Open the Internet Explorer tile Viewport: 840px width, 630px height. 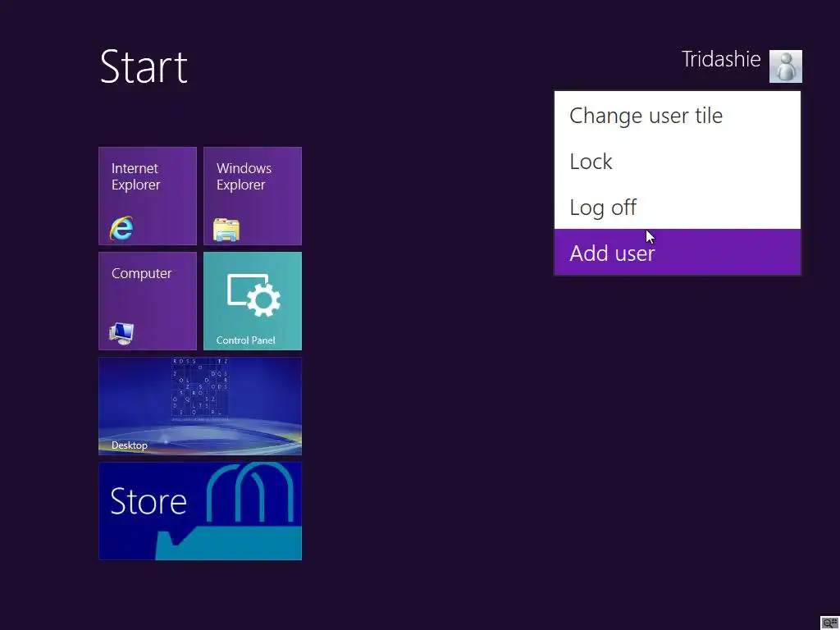pyautogui.click(x=148, y=195)
